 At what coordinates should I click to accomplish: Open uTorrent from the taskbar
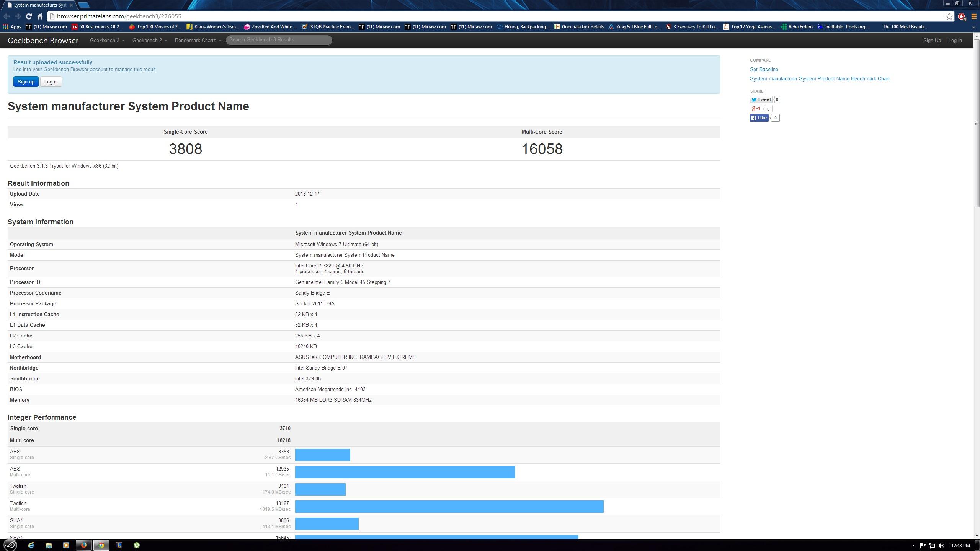tap(137, 545)
